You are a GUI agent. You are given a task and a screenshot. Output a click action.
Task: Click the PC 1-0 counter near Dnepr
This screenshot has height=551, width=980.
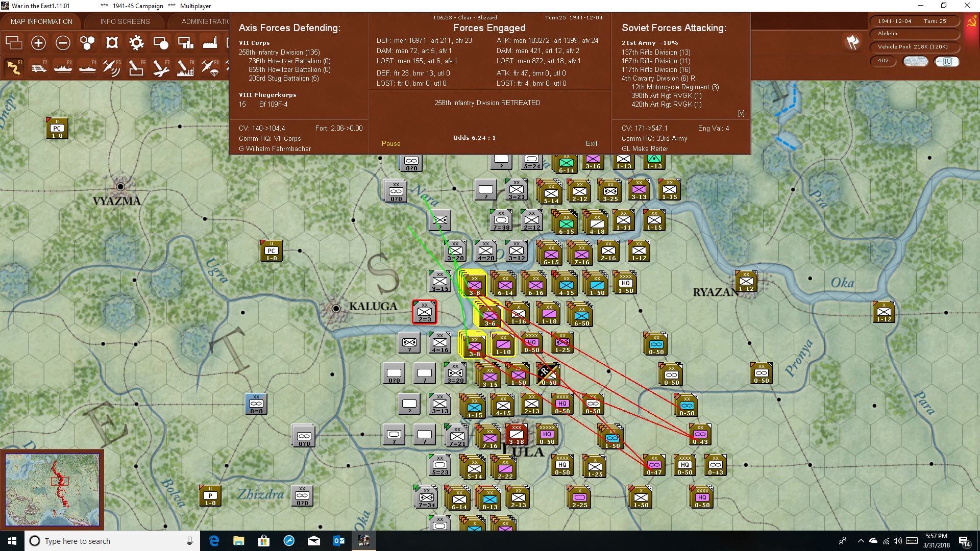57,128
